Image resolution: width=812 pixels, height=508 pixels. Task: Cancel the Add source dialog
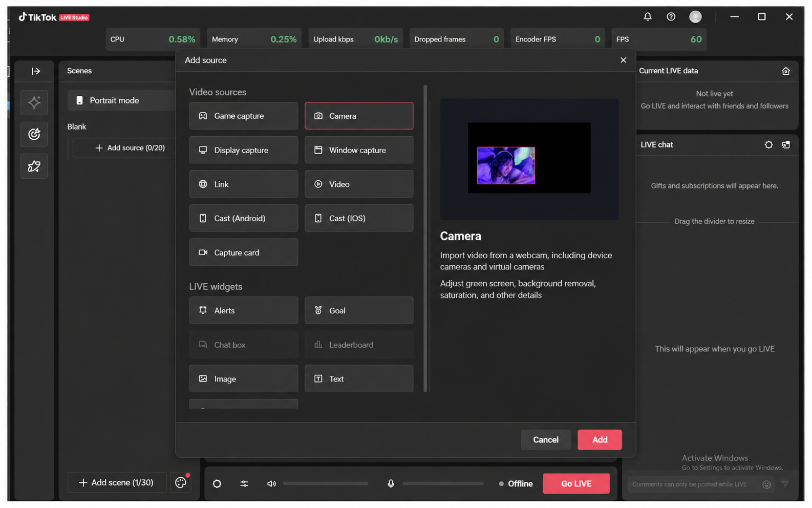pyautogui.click(x=546, y=440)
